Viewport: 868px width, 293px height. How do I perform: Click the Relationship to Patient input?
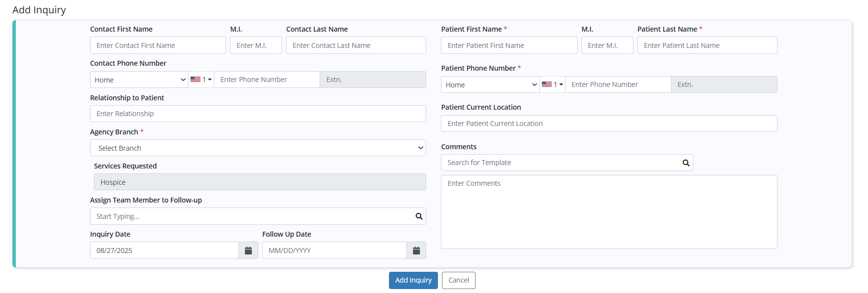[258, 114]
